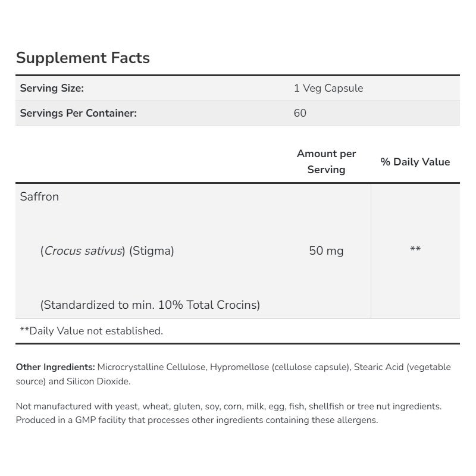
Task: Click the Daily Value not established footnote
Action: [91, 331]
